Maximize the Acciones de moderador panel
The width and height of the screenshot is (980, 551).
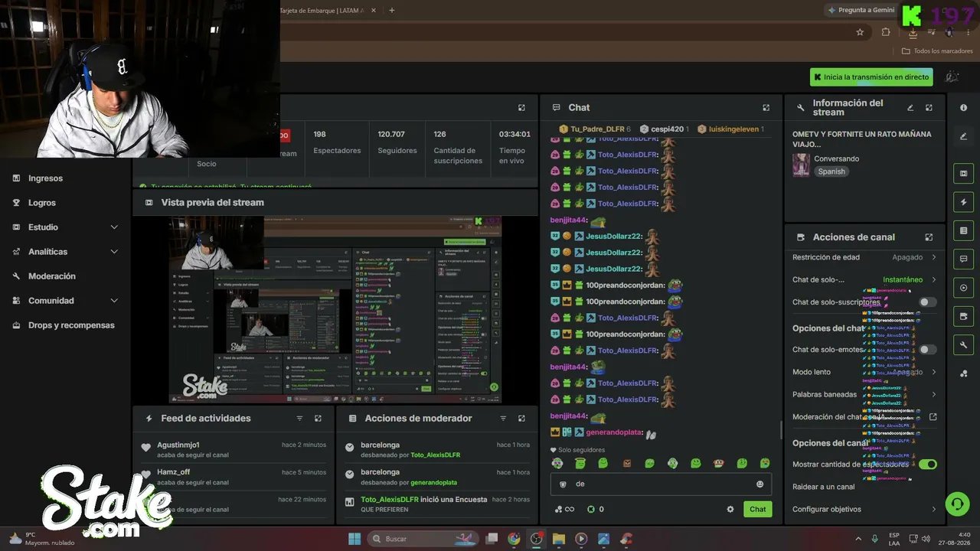tap(521, 419)
